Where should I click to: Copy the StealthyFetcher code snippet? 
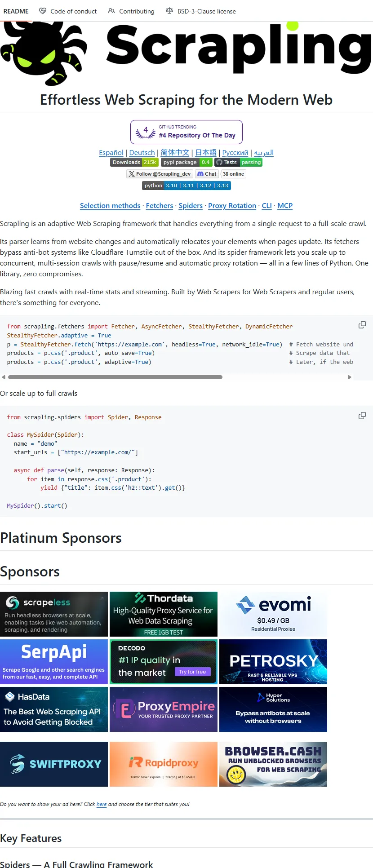(362, 325)
